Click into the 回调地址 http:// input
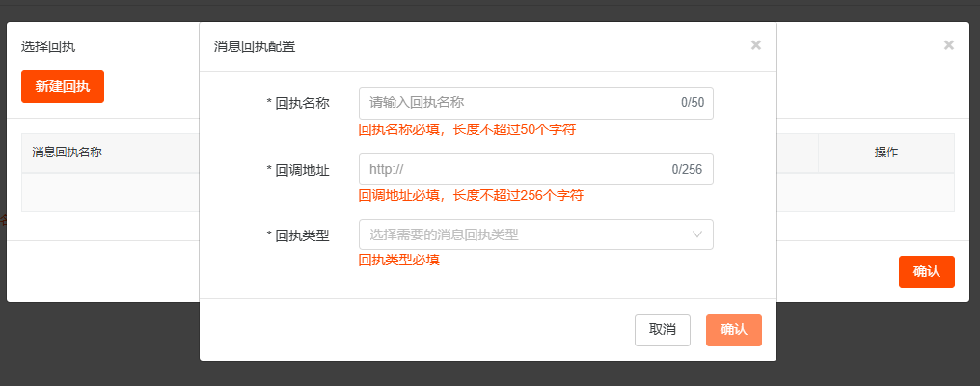The image size is (980, 386). (x=511, y=169)
